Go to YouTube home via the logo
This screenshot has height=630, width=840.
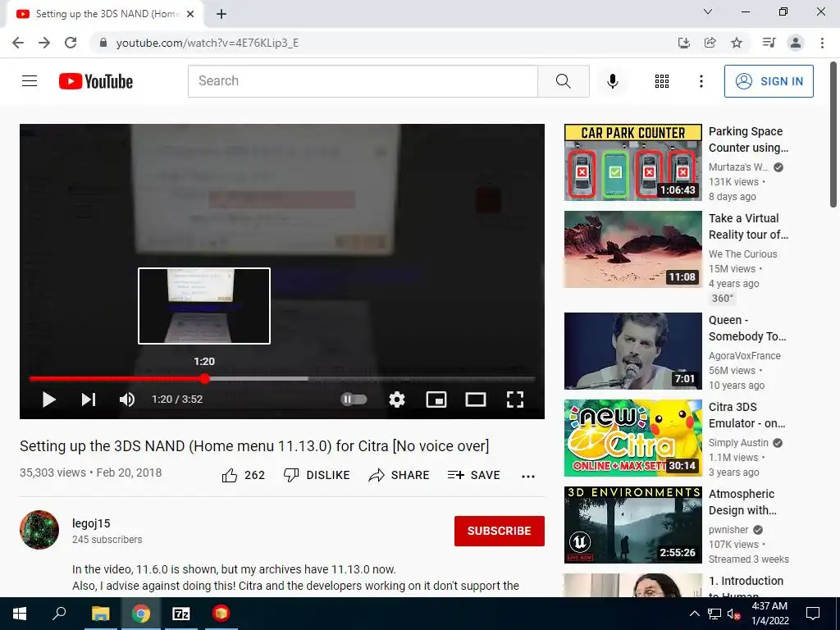click(96, 81)
